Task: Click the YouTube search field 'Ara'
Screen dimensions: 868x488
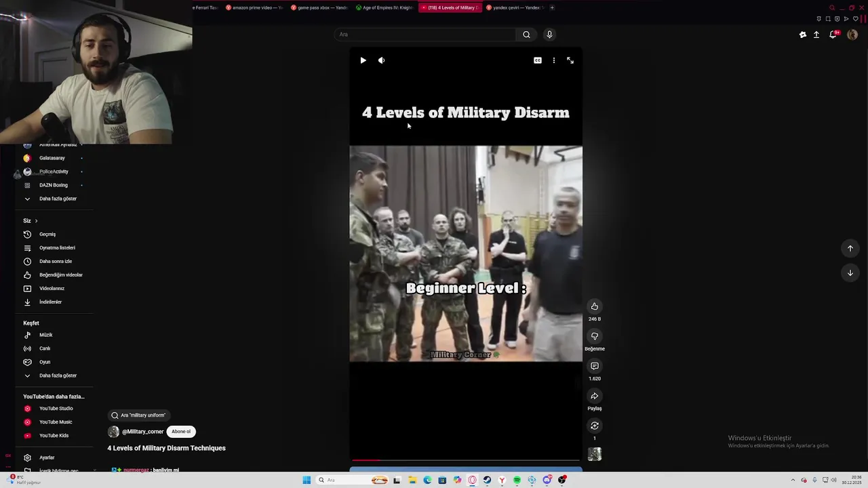Action: (425, 35)
